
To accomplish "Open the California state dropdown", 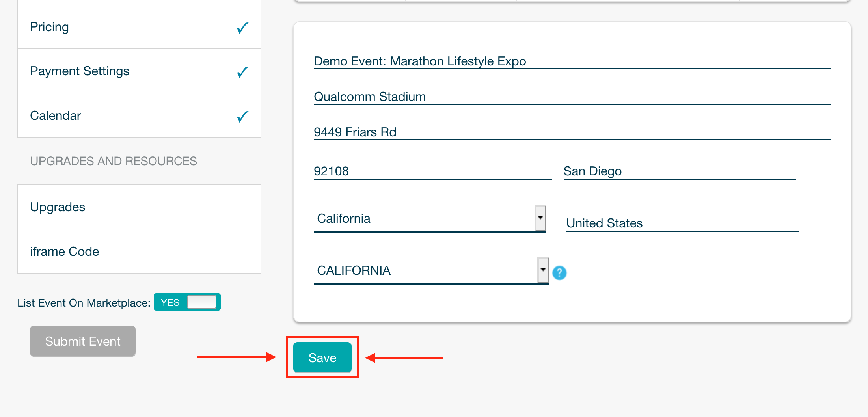I will click(430, 218).
